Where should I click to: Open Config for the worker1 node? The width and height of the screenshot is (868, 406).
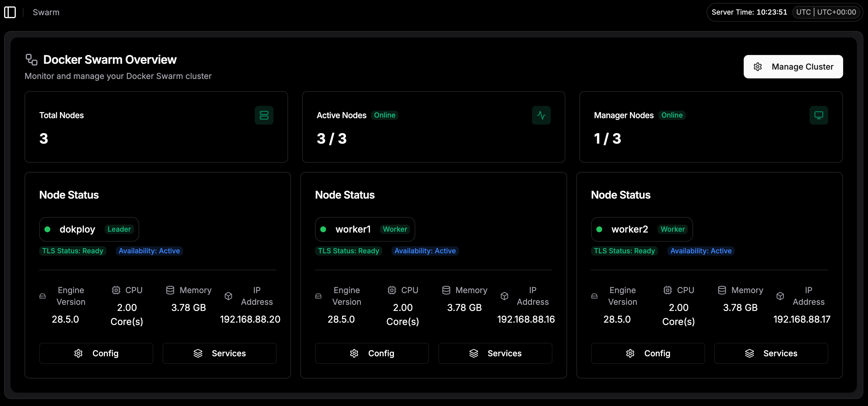click(x=372, y=353)
